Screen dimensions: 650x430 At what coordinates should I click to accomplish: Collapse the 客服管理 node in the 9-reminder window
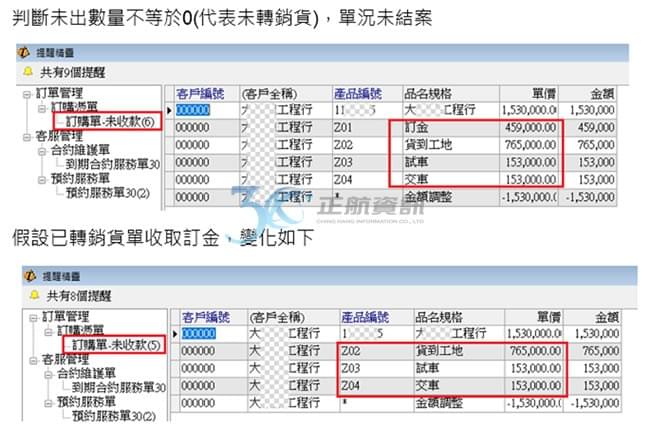(27, 137)
